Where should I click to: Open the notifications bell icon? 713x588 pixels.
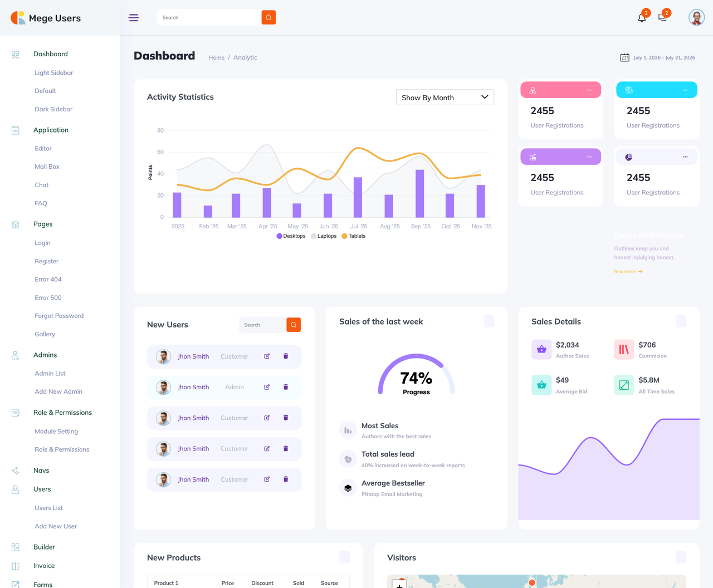point(642,17)
